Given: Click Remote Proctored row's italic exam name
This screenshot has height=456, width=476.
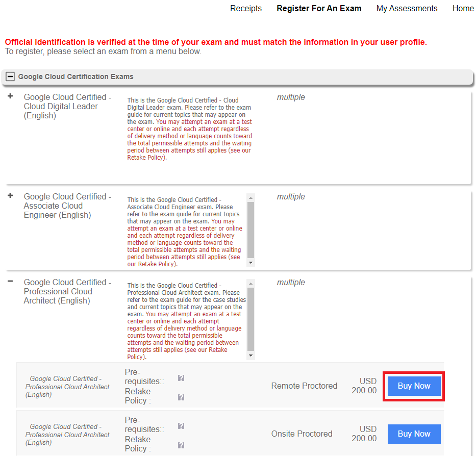Looking at the screenshot, I should 67,387.
